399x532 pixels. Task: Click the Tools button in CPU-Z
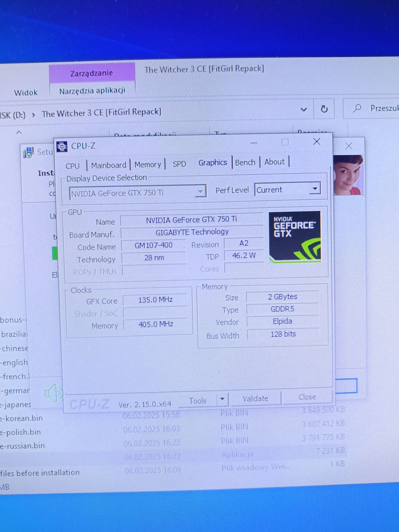(x=197, y=401)
